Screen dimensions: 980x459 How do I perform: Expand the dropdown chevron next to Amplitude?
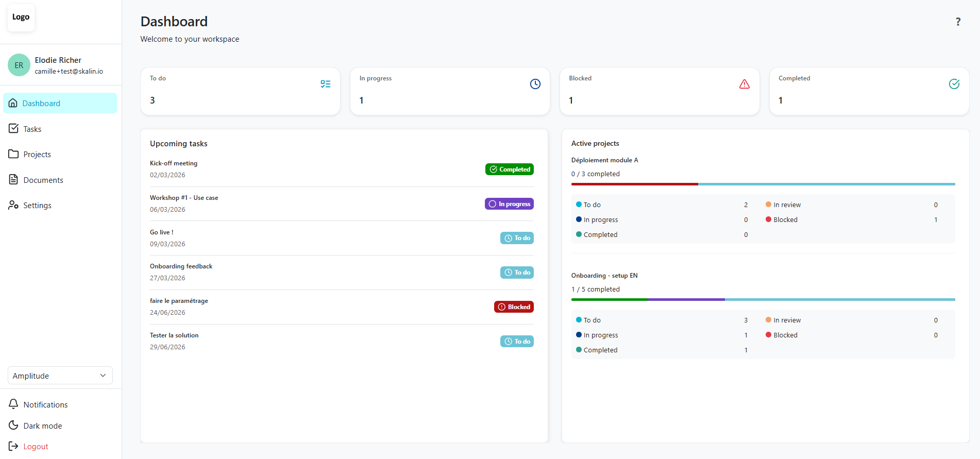coord(103,376)
